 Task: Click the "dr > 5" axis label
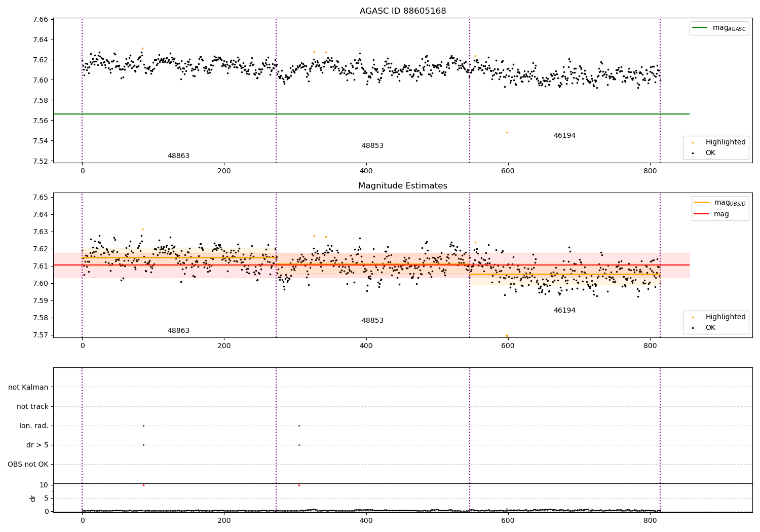click(37, 445)
